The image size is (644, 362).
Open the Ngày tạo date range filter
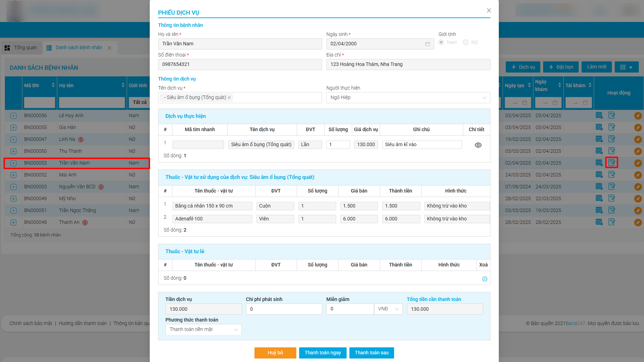click(x=518, y=103)
